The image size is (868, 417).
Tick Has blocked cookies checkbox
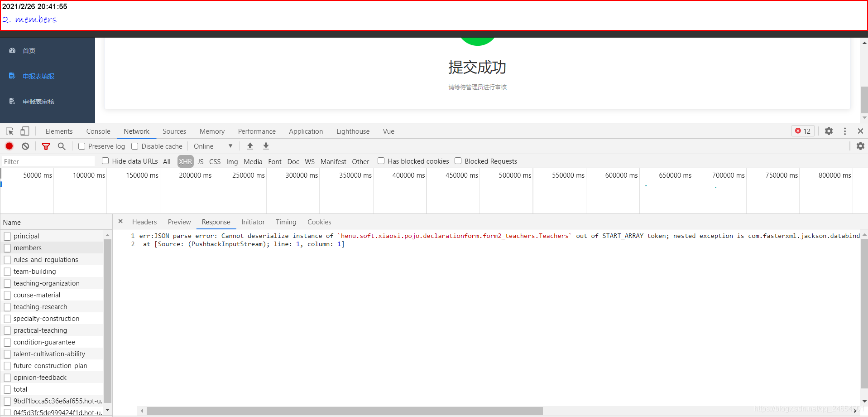pos(381,161)
